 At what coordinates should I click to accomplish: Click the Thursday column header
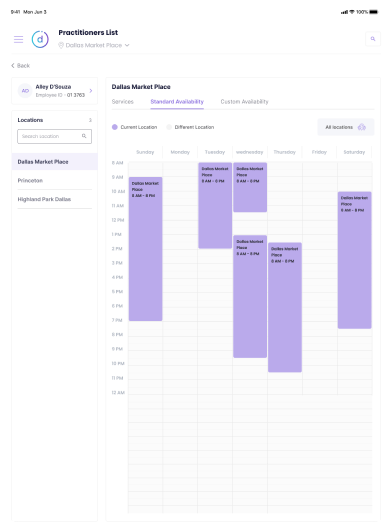(x=285, y=152)
